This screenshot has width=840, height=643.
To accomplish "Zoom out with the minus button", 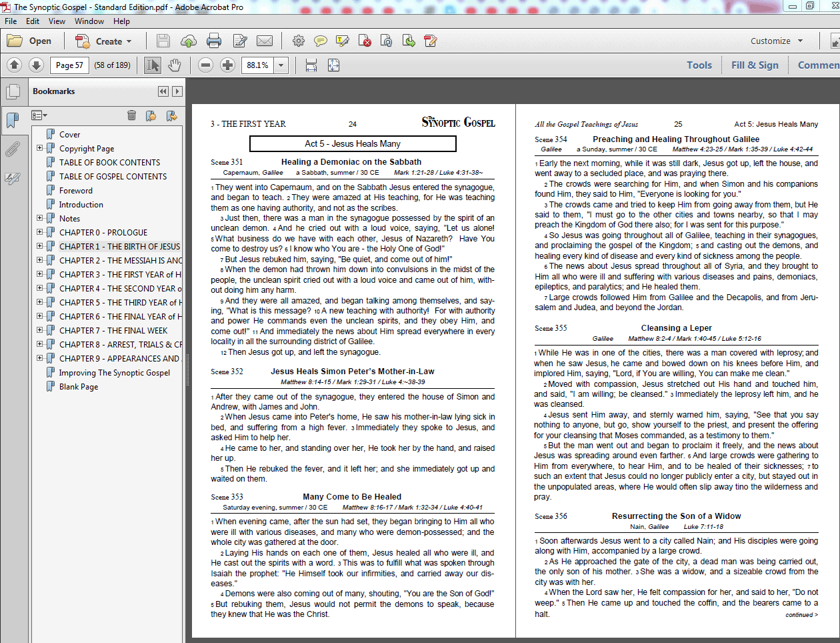I will (x=206, y=65).
